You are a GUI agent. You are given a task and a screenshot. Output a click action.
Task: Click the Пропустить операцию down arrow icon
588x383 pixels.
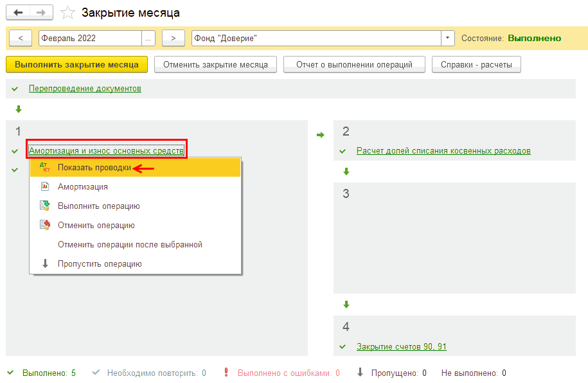pyautogui.click(x=44, y=264)
